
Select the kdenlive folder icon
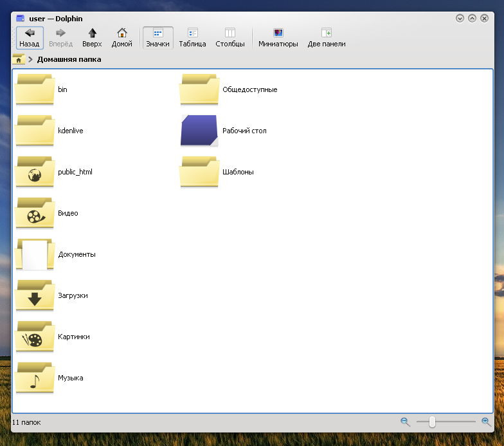pos(35,131)
